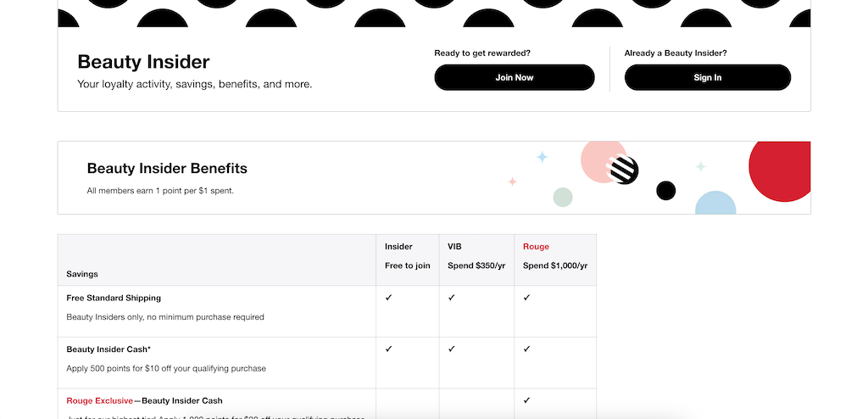868x419 pixels.
Task: Click the Beauty Insider Benefits heading
Action: 167,169
